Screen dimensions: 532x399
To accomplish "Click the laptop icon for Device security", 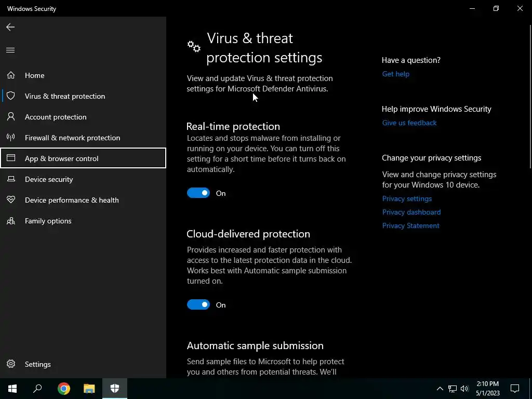I will [x=11, y=179].
